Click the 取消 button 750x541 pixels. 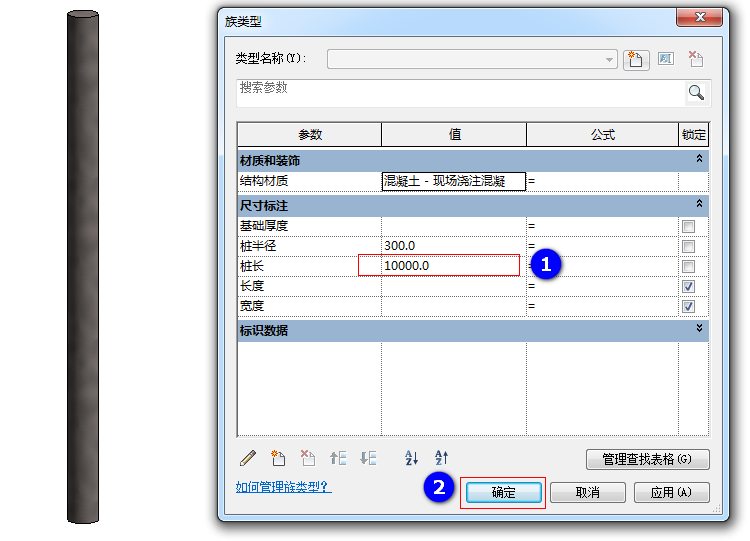(588, 492)
